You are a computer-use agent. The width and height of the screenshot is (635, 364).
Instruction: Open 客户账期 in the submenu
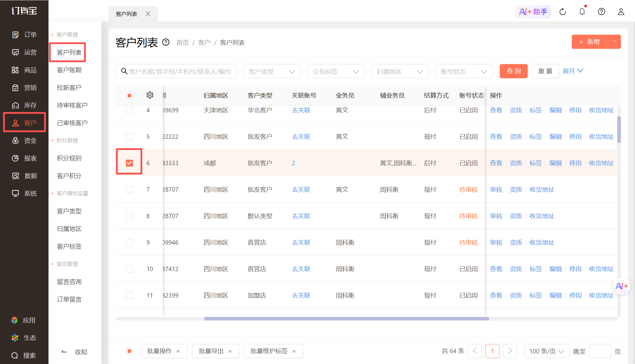point(69,70)
